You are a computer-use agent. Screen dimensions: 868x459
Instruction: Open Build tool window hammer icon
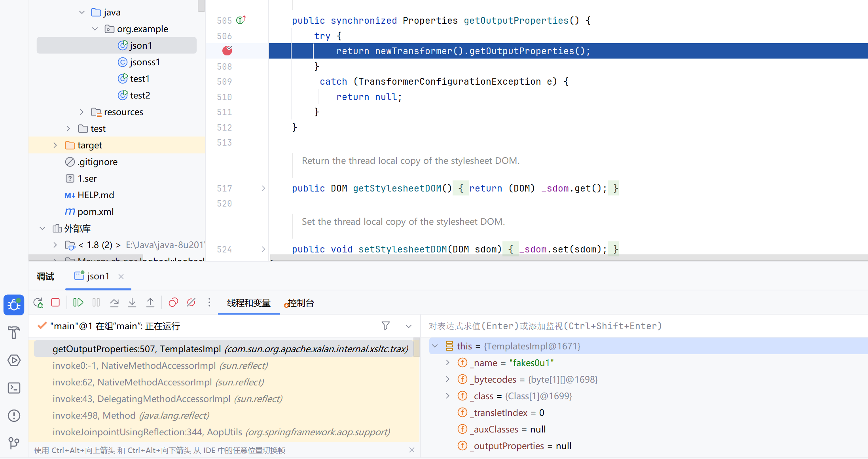tap(14, 332)
